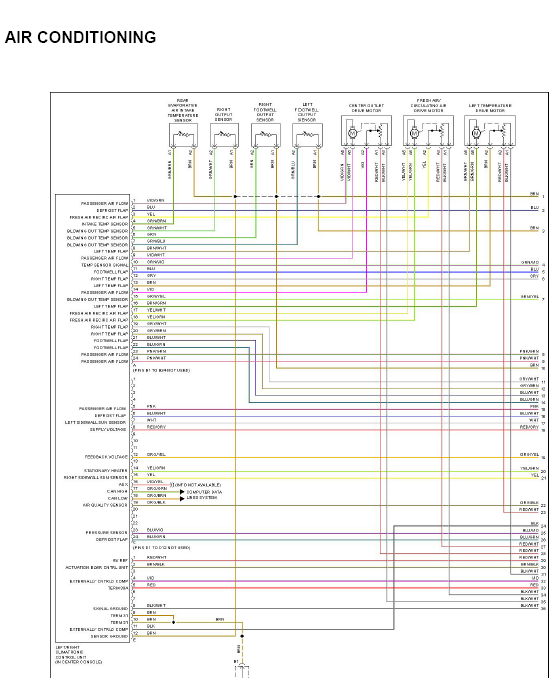Select the rear evaporator temperature sensor symbol
Image resolution: width=551 pixels, height=678 pixels.
tap(183, 135)
